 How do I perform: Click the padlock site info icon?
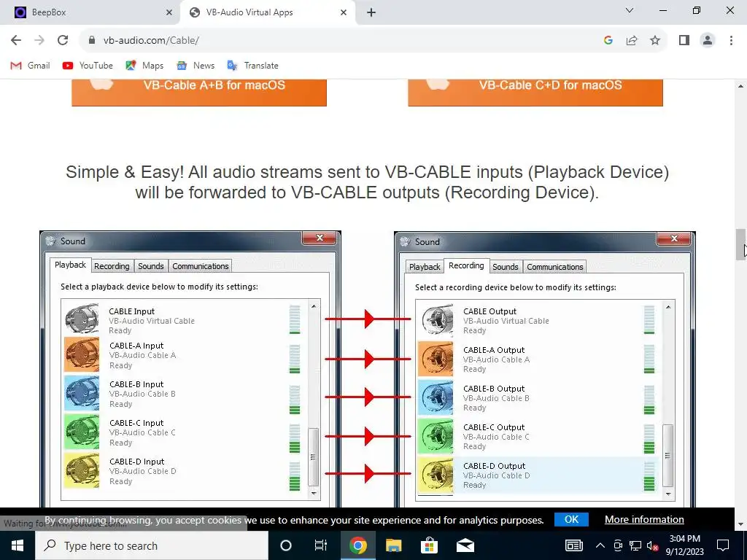(92, 40)
